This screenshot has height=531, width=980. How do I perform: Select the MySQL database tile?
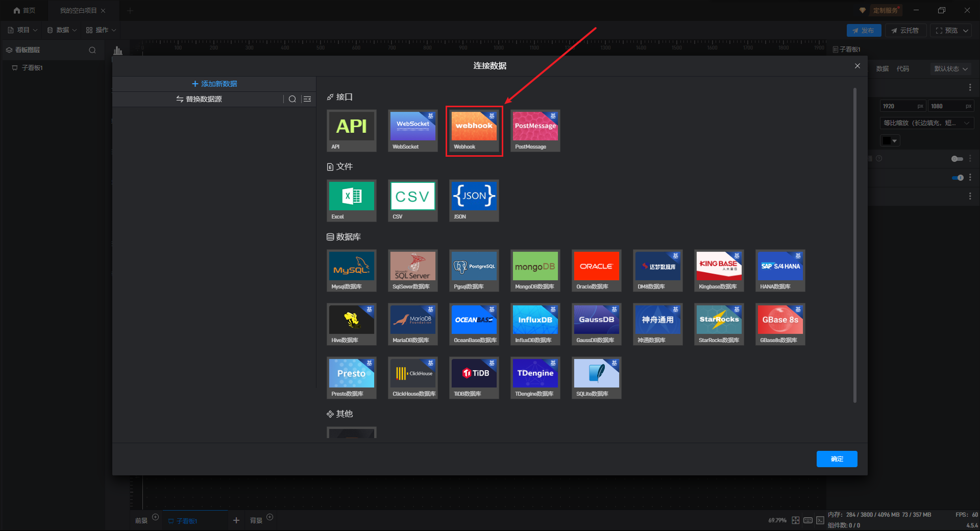[x=352, y=271]
